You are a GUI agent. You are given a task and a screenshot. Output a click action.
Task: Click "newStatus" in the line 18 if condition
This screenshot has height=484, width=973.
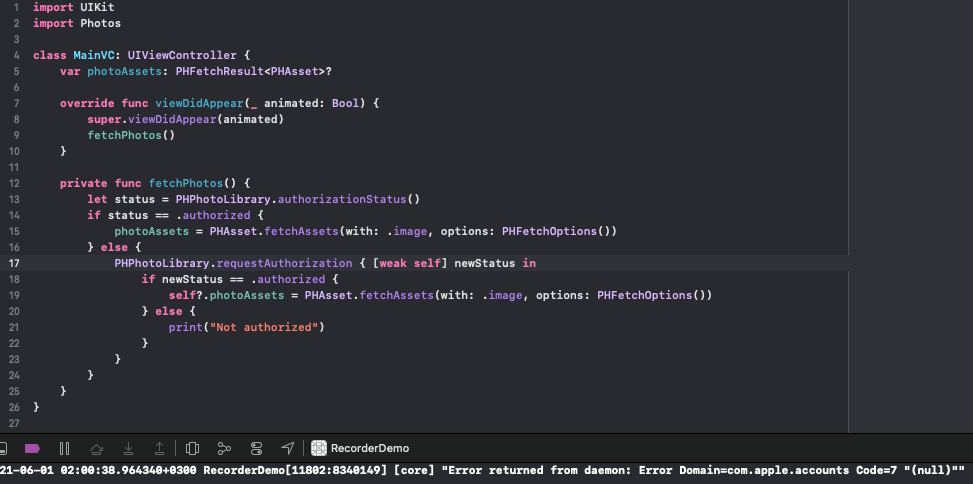[x=192, y=279]
